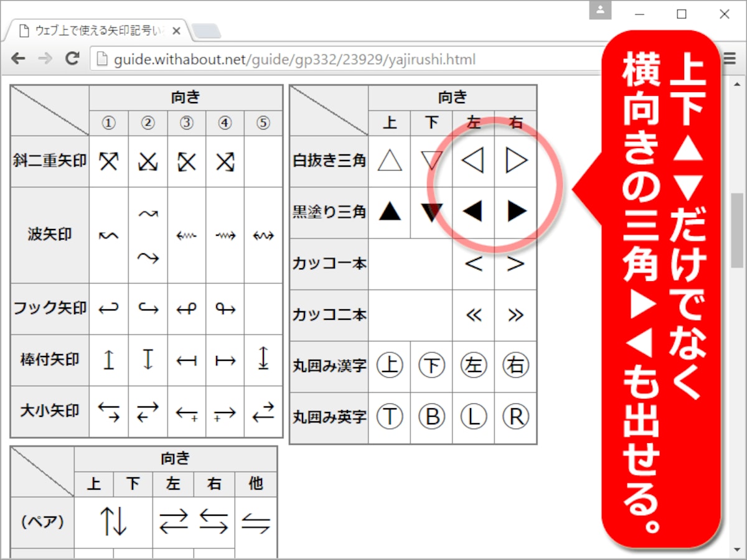Select the black down-pointing triangle ▼
The width and height of the screenshot is (747, 560).
(431, 212)
